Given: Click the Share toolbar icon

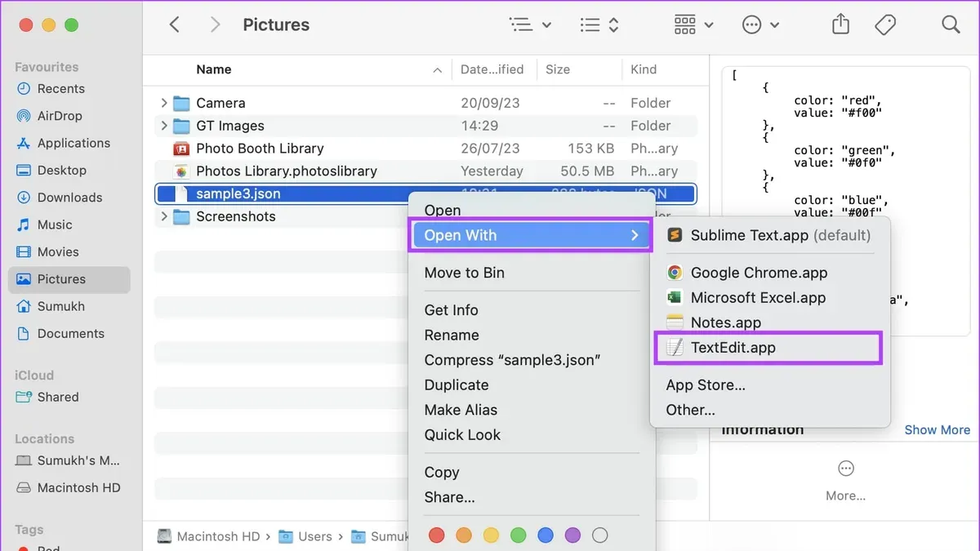Looking at the screenshot, I should click(840, 24).
